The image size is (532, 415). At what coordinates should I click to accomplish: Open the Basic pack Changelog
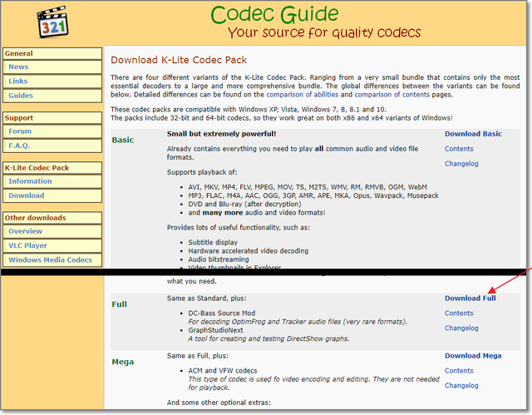(461, 164)
